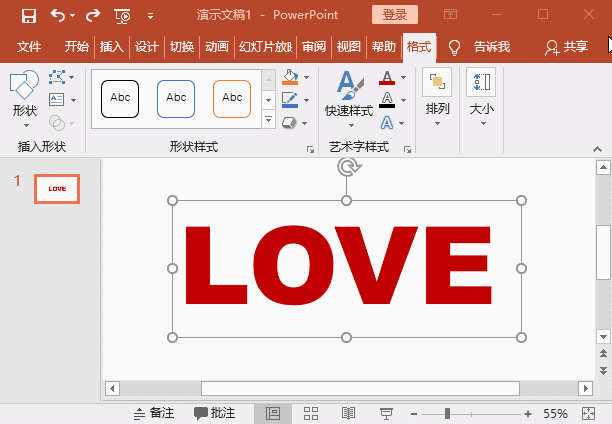Click the zoom slider handle
The width and height of the screenshot is (612, 424).
[x=447, y=413]
